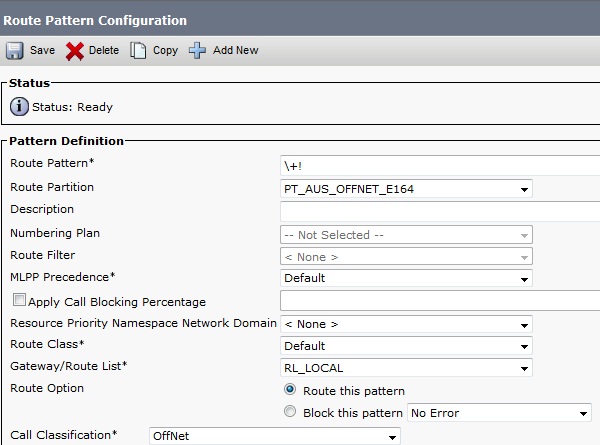Screen dimensions: 600x445
Task: Open the Gateway/Route List dropdown
Action: point(406,368)
